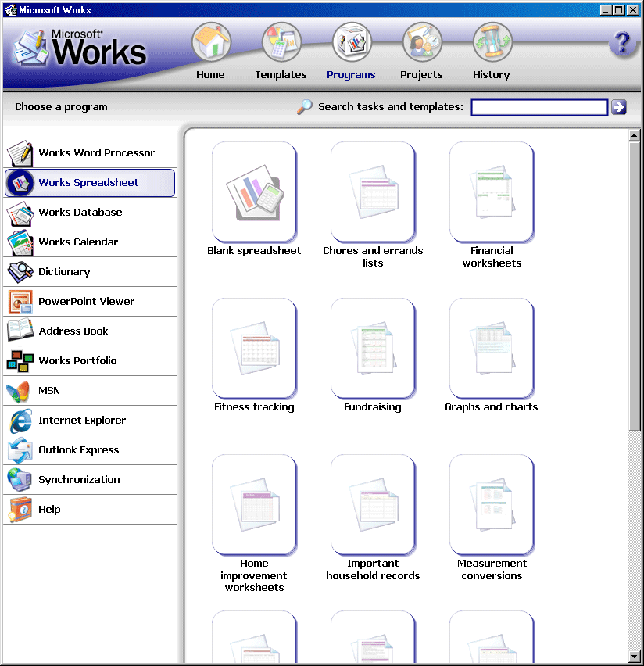644x666 pixels.
Task: Click the Address Book icon
Action: (x=20, y=331)
